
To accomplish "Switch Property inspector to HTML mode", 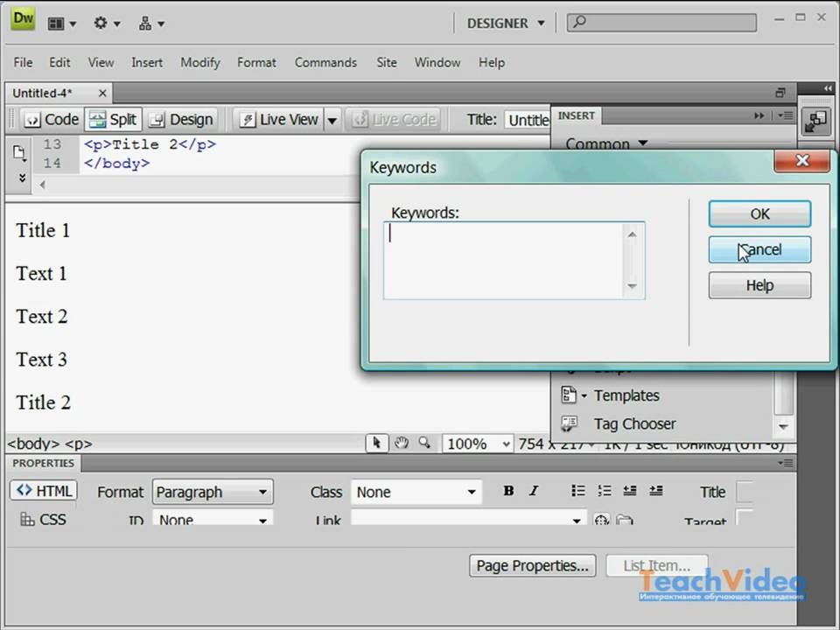I will (x=44, y=491).
